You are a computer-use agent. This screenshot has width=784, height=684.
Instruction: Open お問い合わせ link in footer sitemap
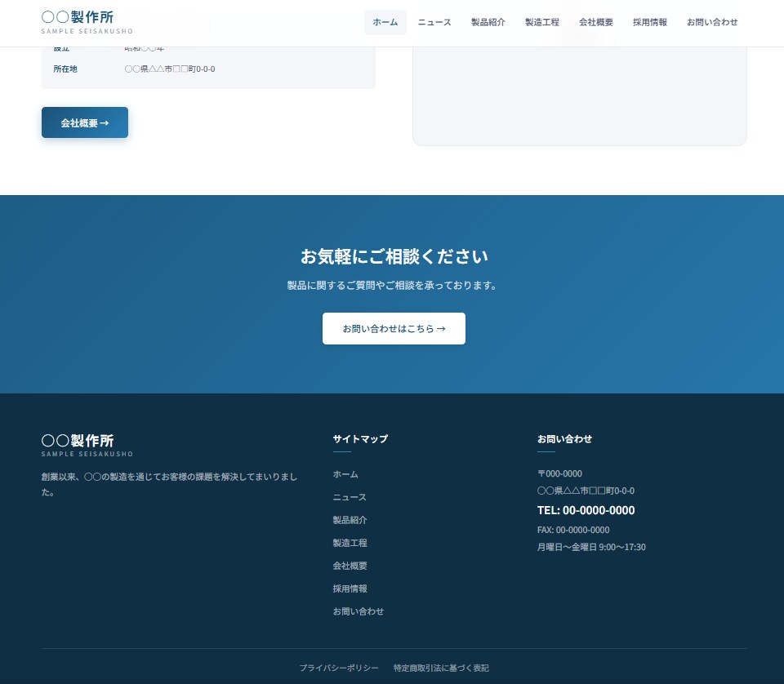point(359,611)
